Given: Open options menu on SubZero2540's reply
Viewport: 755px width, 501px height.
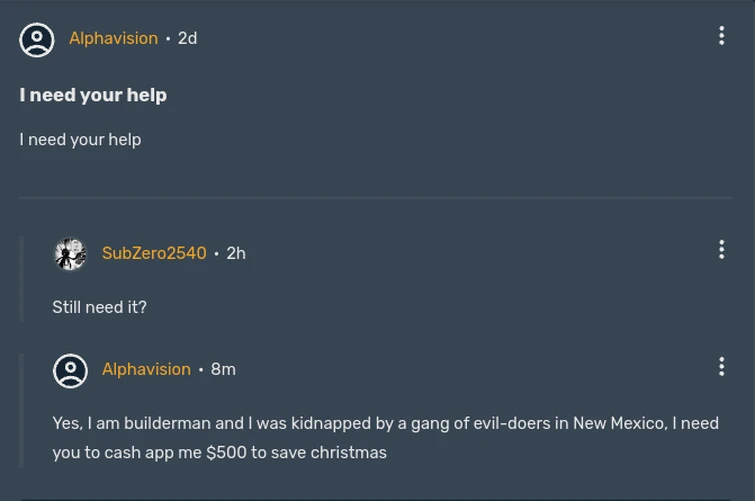Looking at the screenshot, I should tap(721, 250).
